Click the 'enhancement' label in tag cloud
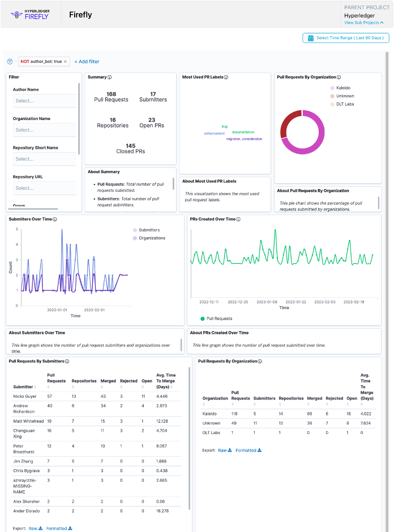The width and height of the screenshot is (411, 532). [214, 134]
